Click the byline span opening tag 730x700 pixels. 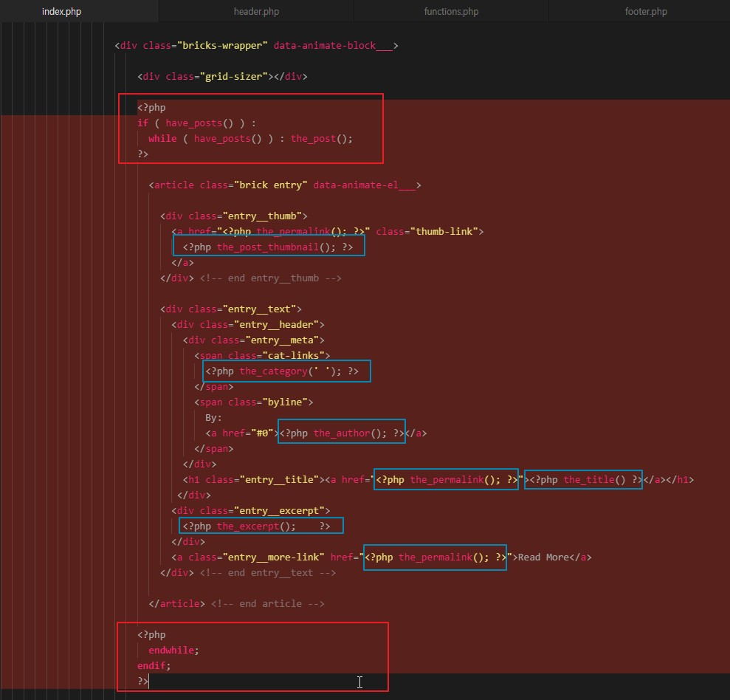tap(254, 402)
